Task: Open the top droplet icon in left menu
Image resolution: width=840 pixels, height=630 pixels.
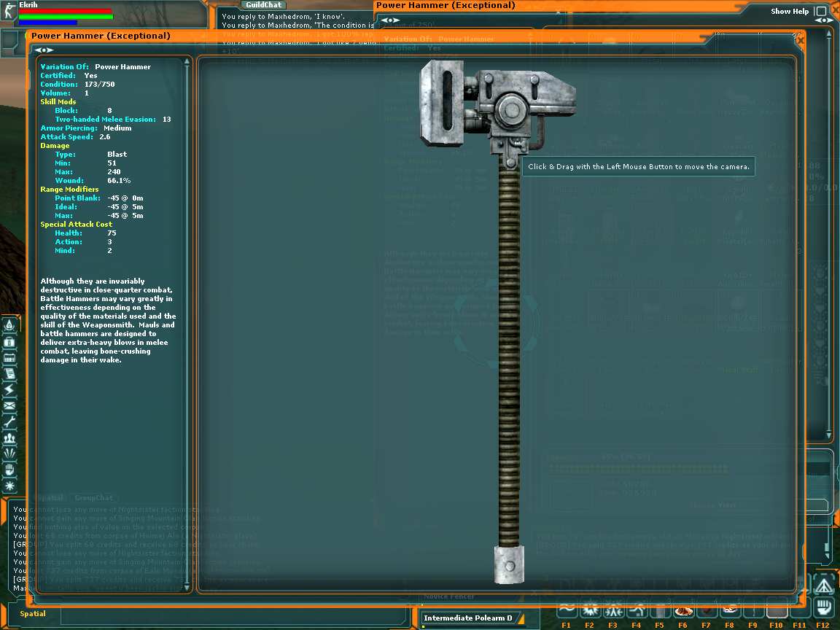Action: tap(9, 326)
